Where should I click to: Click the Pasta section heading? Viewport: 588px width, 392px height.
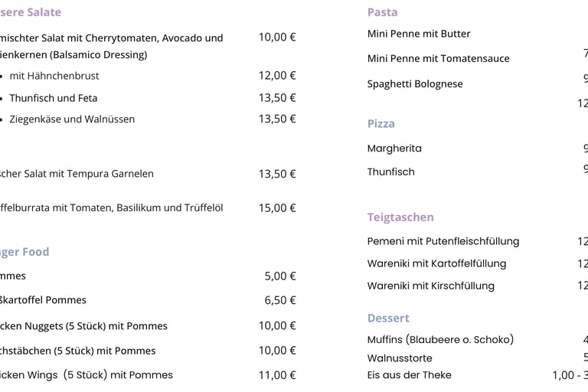pos(382,12)
